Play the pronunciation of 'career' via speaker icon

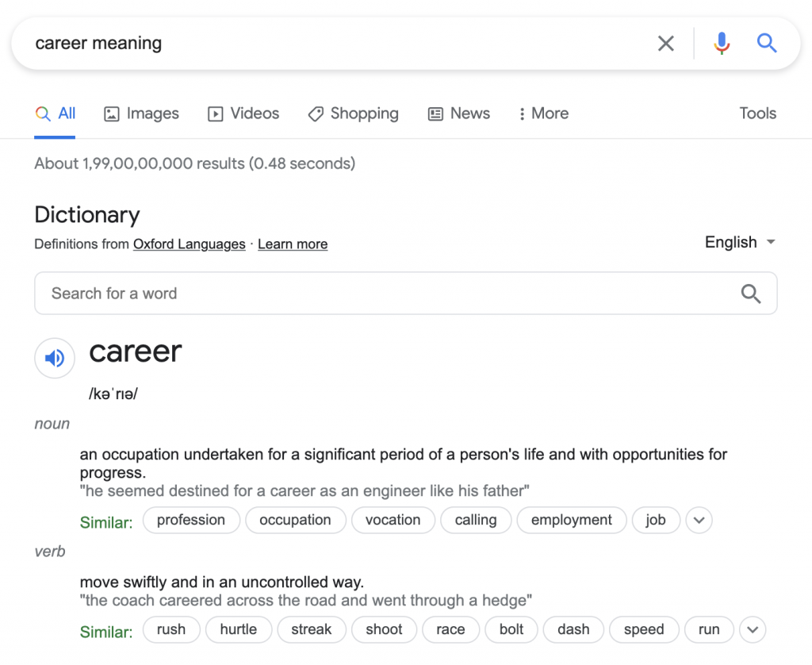coord(54,358)
